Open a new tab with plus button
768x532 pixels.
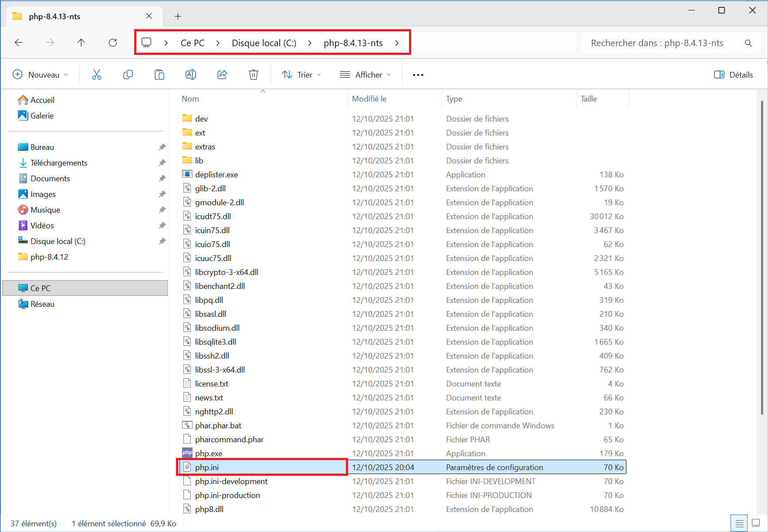178,17
